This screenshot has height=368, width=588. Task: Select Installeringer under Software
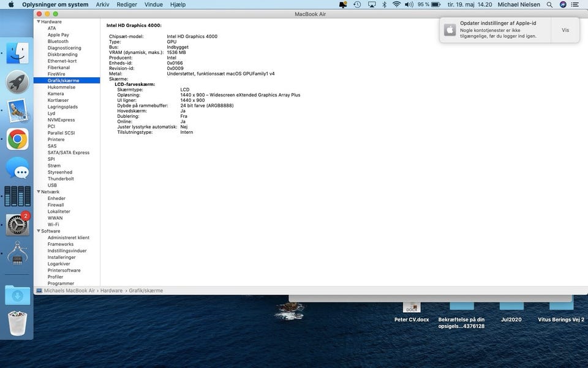pos(61,257)
